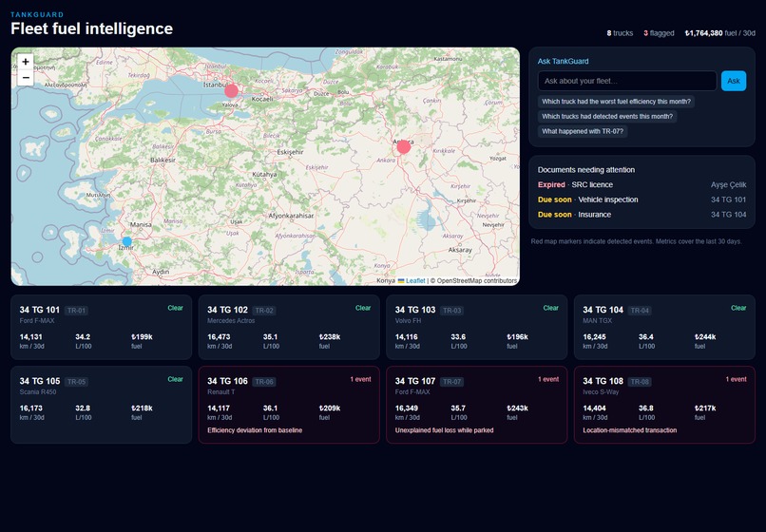Open the 34 TG 102 truck card
Image resolution: width=766 pixels, height=532 pixels.
point(289,328)
